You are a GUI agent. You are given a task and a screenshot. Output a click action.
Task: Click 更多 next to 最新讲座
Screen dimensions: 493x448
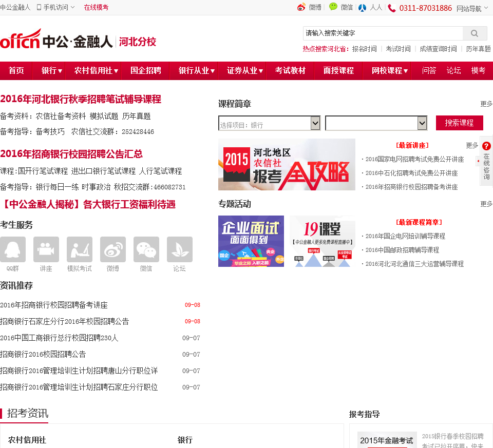click(472, 145)
